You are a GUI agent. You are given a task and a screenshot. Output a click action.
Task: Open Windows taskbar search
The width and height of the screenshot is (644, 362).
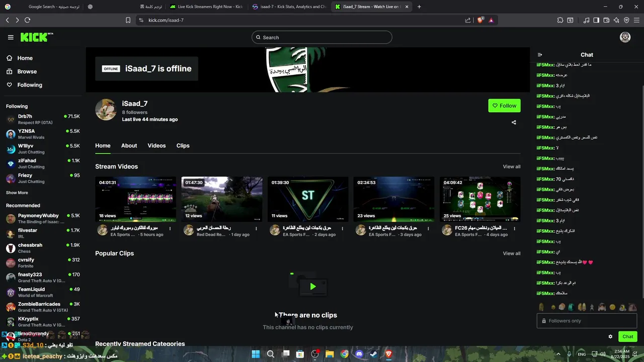(271, 354)
